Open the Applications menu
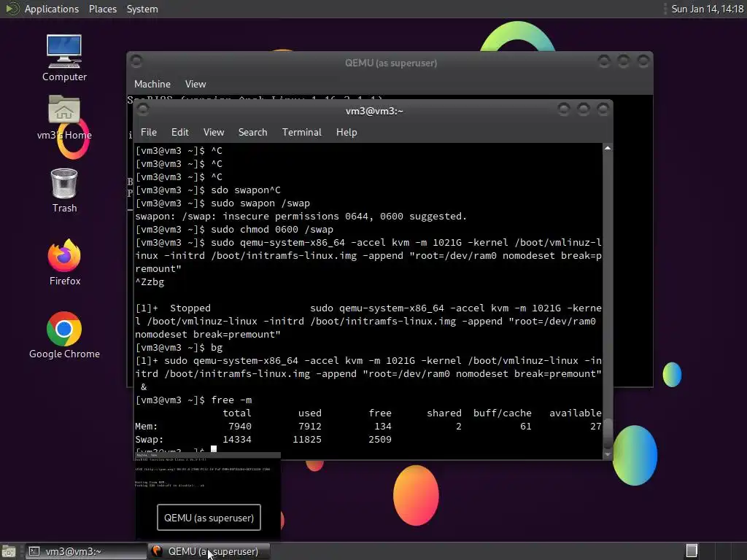Screen dimensions: 747x560 (52, 9)
